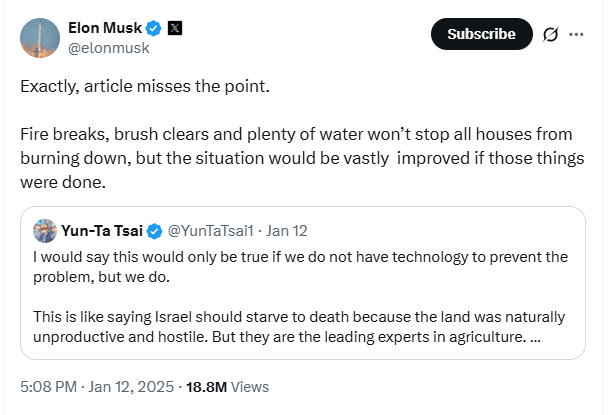The width and height of the screenshot is (608, 415).
Task: Click verified badge beside Yun-Ta Tsai
Action: click(155, 231)
